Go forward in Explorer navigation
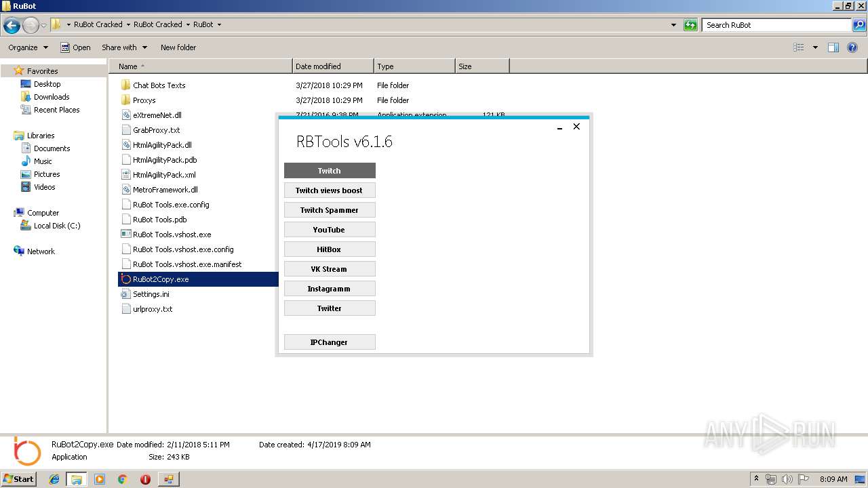This screenshot has width=868, height=488. pos(31,26)
